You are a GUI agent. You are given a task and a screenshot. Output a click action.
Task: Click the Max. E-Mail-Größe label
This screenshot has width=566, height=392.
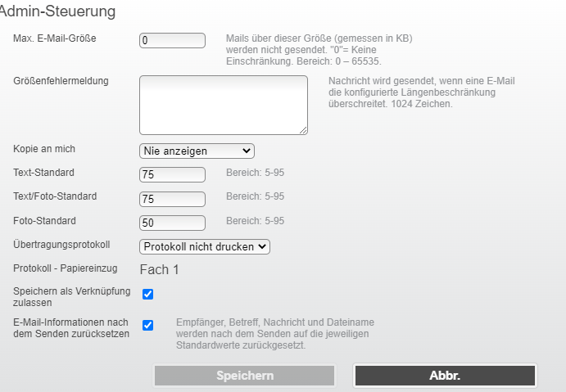(55, 38)
